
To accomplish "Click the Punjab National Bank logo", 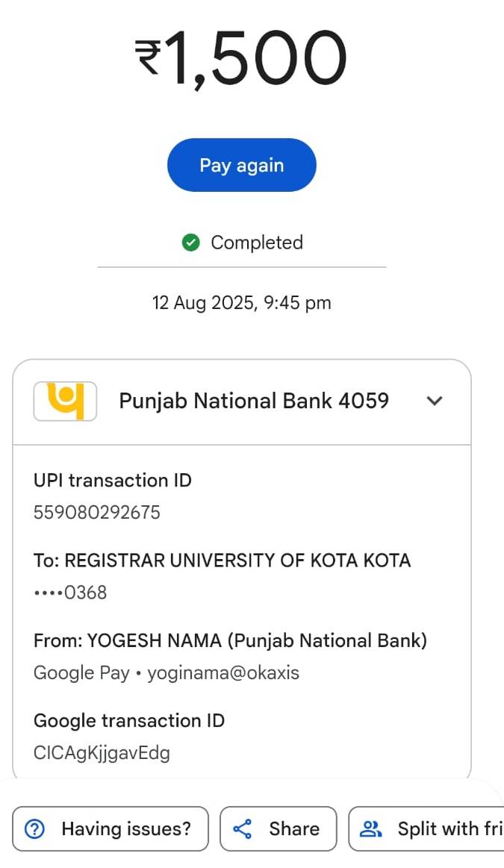I will (65, 401).
